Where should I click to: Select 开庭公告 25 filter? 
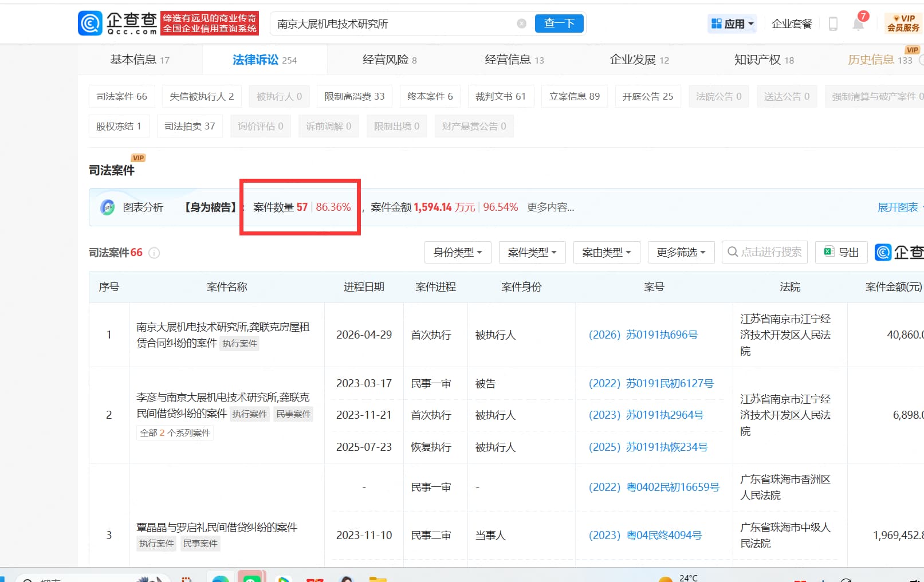coord(648,96)
